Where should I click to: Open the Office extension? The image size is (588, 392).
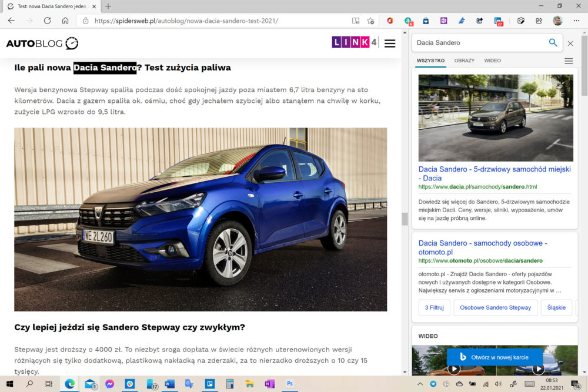[x=390, y=21]
